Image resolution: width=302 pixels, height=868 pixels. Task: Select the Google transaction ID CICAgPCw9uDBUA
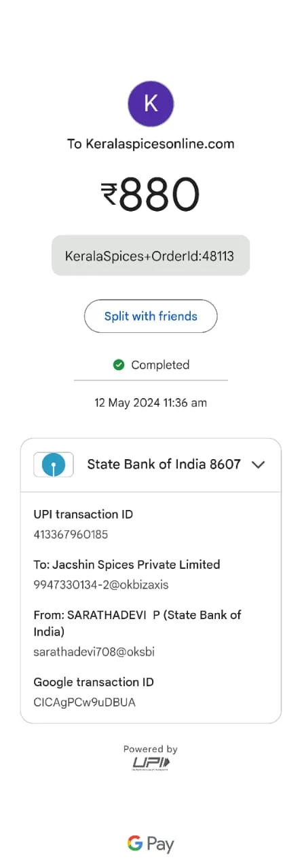(85, 703)
